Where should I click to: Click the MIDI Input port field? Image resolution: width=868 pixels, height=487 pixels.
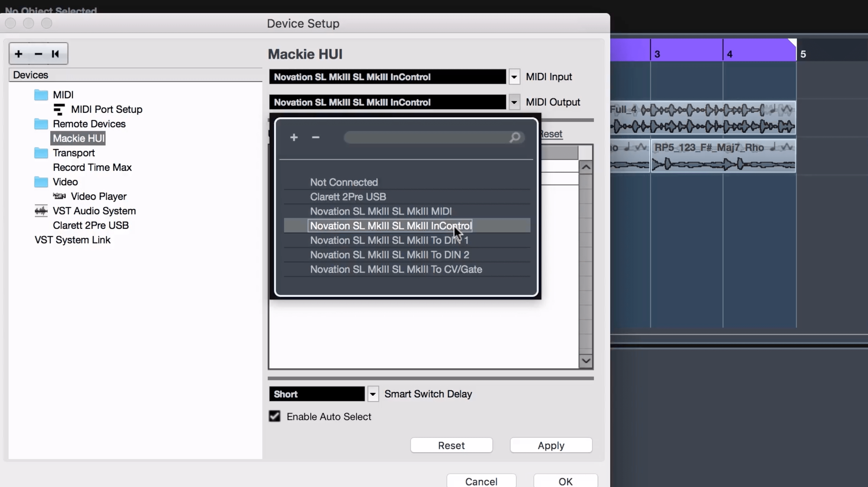pos(387,77)
